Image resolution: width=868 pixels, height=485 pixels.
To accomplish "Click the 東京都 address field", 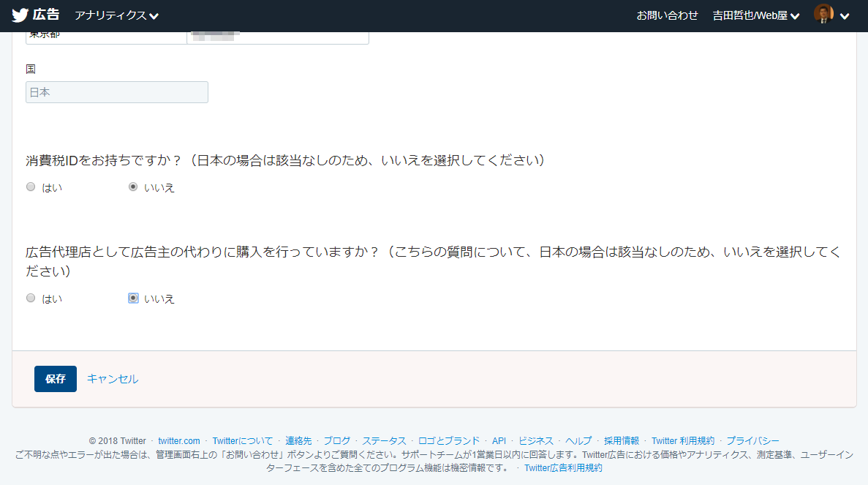I will 106,37.
